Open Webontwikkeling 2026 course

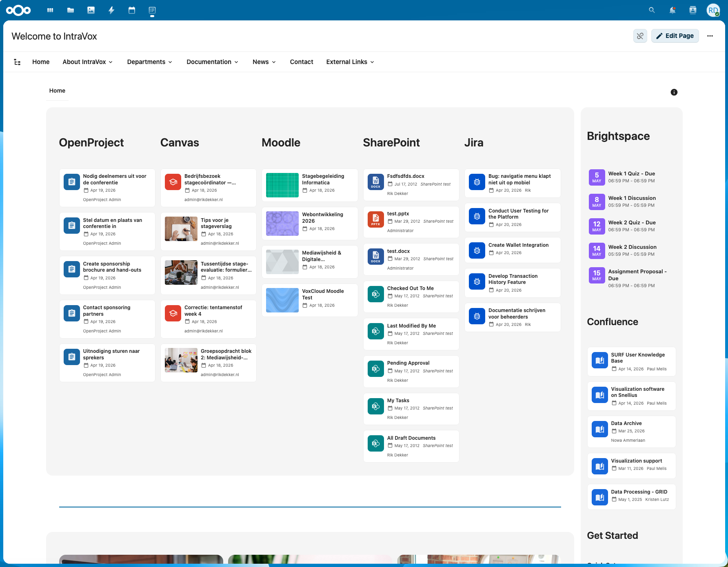(x=310, y=223)
